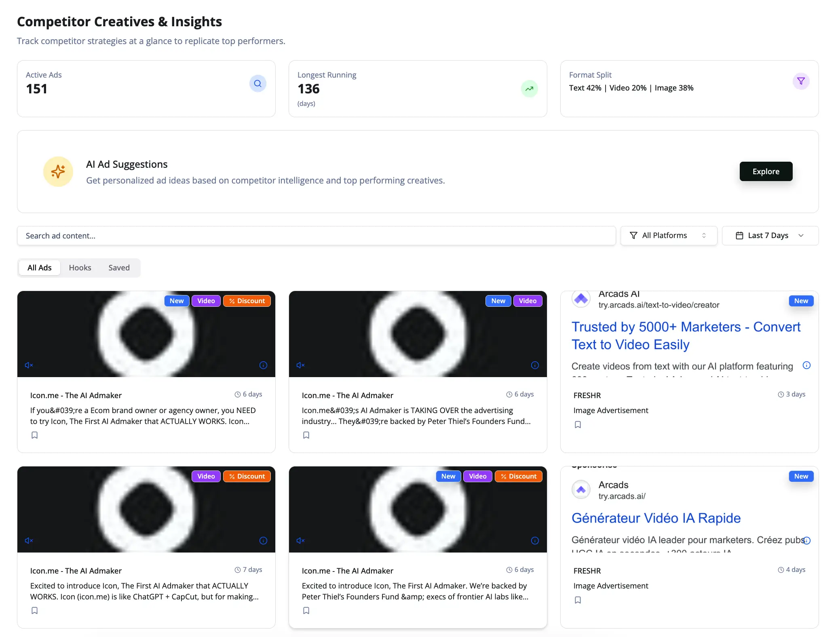
Task: Bookmark the 'TAKING OVER the advertising' ad
Action: (x=306, y=435)
